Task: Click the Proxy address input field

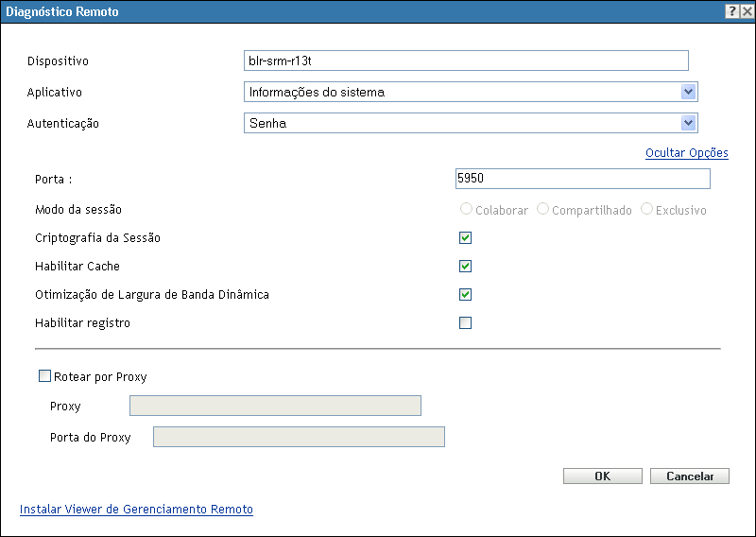Action: tap(274, 407)
